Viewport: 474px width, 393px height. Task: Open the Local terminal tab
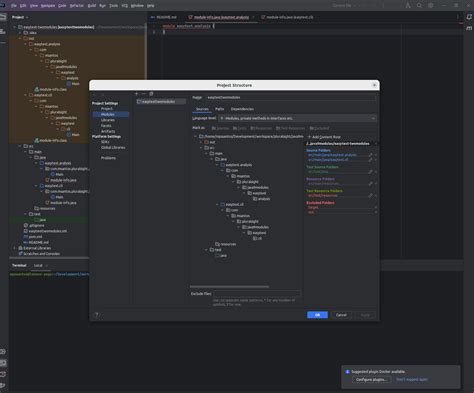[x=38, y=266]
